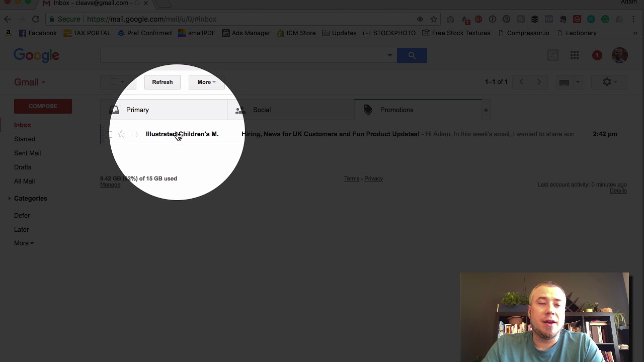Open the Starred folder

(25, 139)
